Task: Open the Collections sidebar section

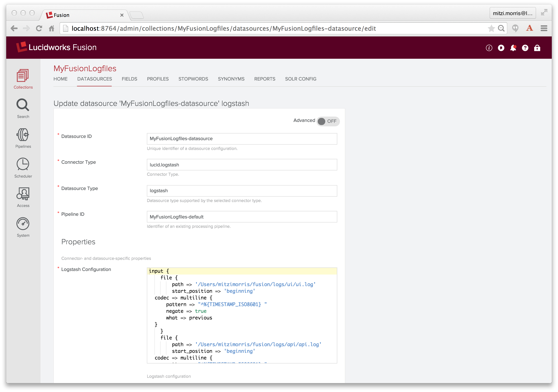Action: coord(23,79)
